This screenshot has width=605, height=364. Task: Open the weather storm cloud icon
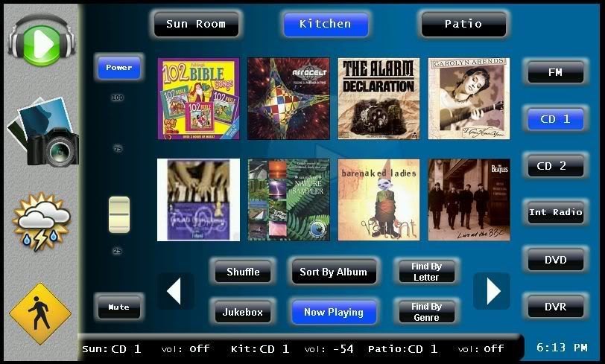tap(42, 221)
